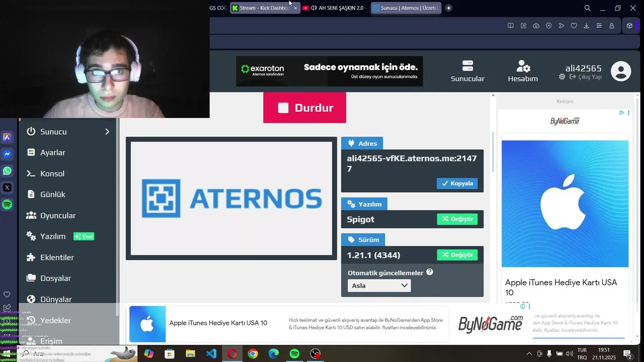Open Sunucular in the top navigation
The height and width of the screenshot is (362, 644).
467,71
